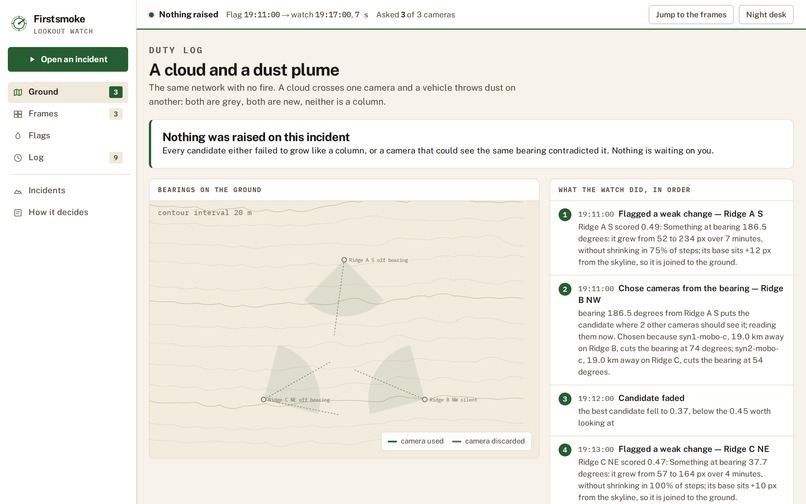Click step 3 number badge in watch log
The image size is (806, 504).
point(565,399)
